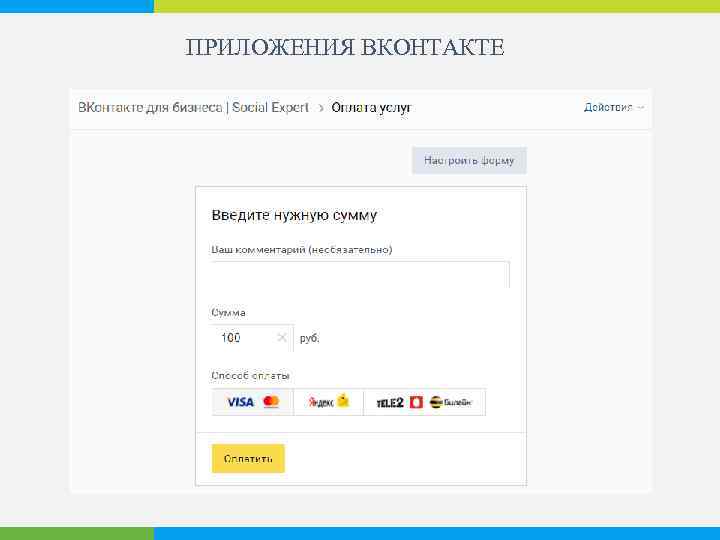This screenshot has width=720, height=540.
Task: Click the руб. currency label
Action: click(309, 338)
